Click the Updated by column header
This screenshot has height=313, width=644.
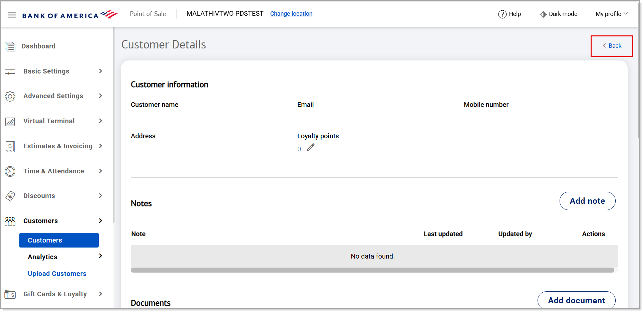(x=515, y=234)
